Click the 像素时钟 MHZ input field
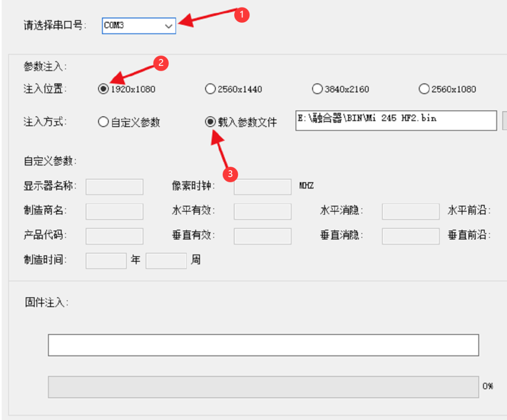This screenshot has width=507, height=420. pos(262,187)
